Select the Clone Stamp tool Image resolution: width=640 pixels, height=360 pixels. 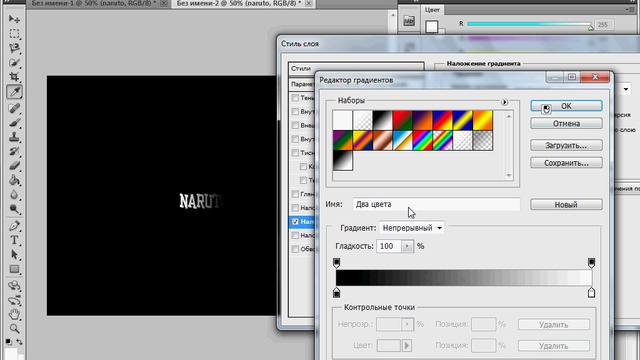[14, 137]
